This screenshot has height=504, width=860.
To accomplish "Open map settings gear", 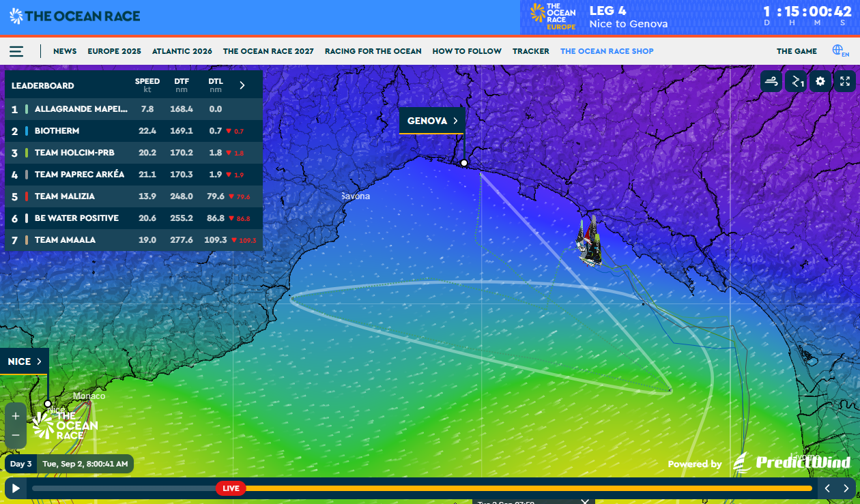I will pyautogui.click(x=820, y=82).
